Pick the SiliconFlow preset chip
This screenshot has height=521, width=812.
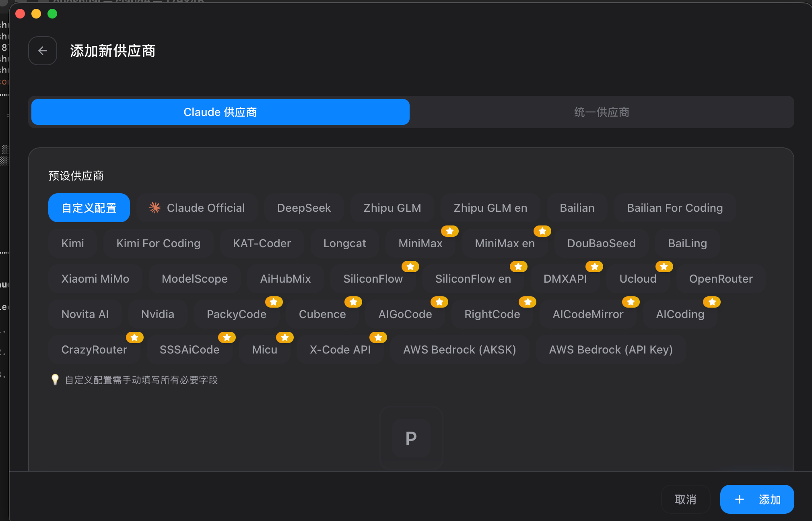[373, 279]
